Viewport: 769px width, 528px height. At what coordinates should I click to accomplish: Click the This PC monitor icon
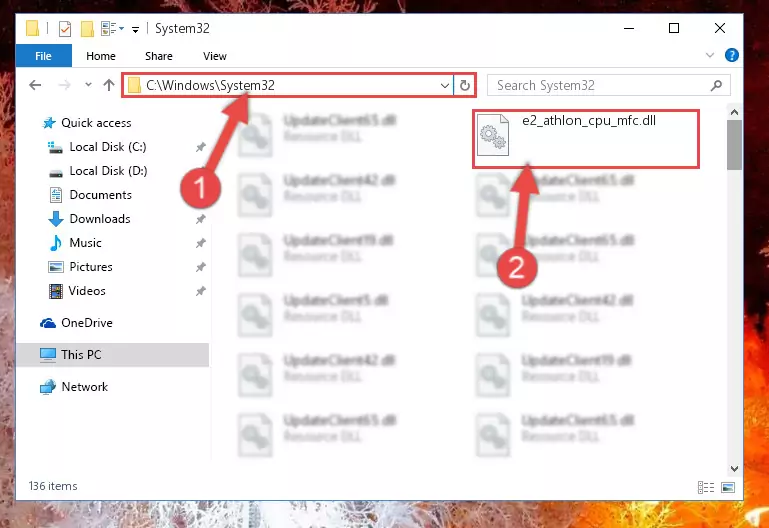[48, 355]
